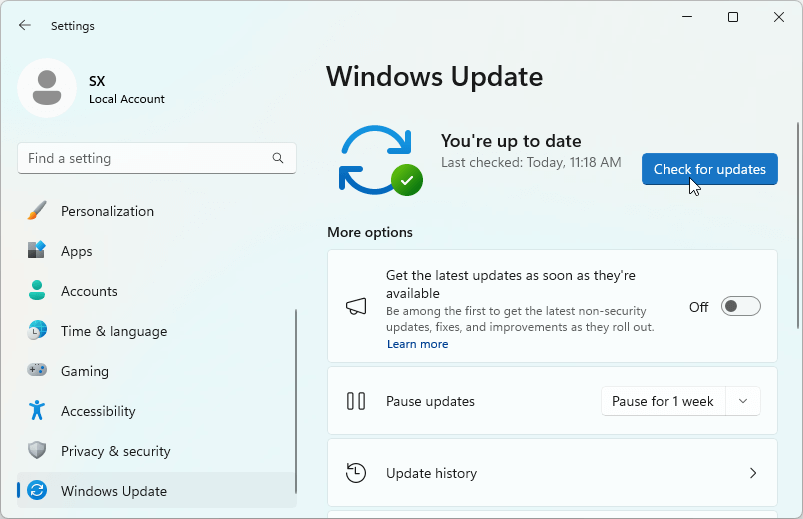803x519 pixels.
Task: Maximize the Settings window
Action: (733, 17)
